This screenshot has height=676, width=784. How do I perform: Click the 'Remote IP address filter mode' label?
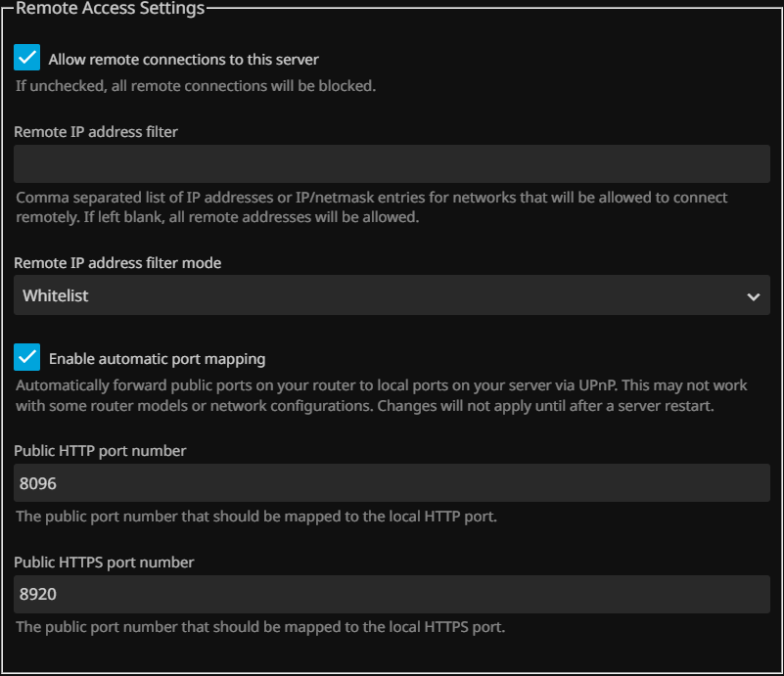point(117,263)
